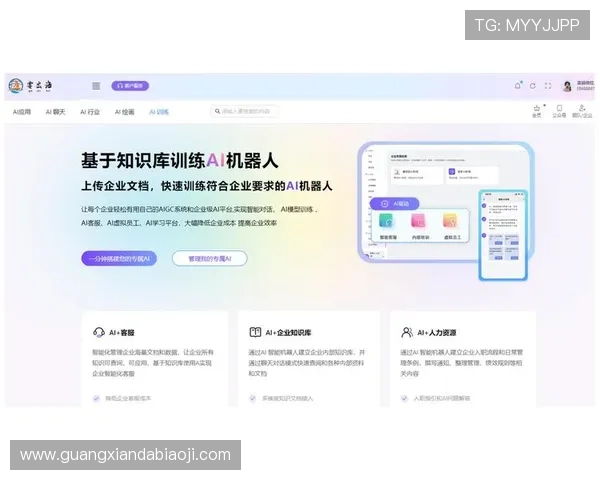Click the search magnifier icon

click(217, 111)
